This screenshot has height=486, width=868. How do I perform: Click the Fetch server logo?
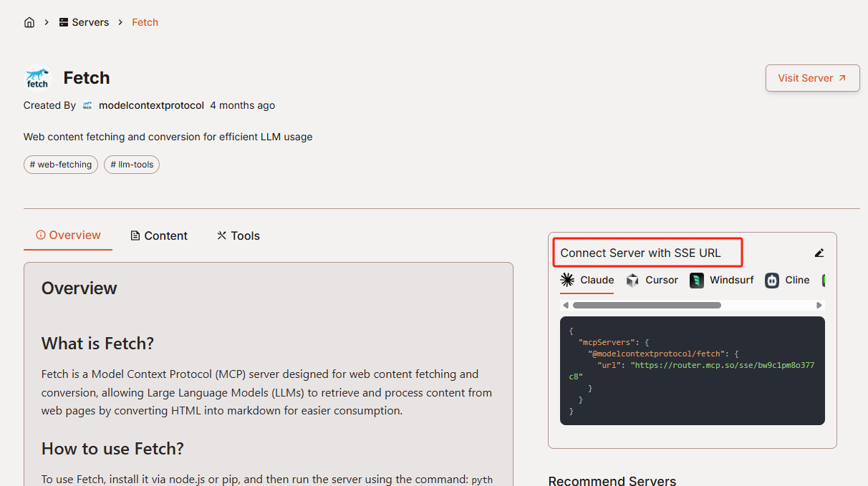[x=37, y=78]
